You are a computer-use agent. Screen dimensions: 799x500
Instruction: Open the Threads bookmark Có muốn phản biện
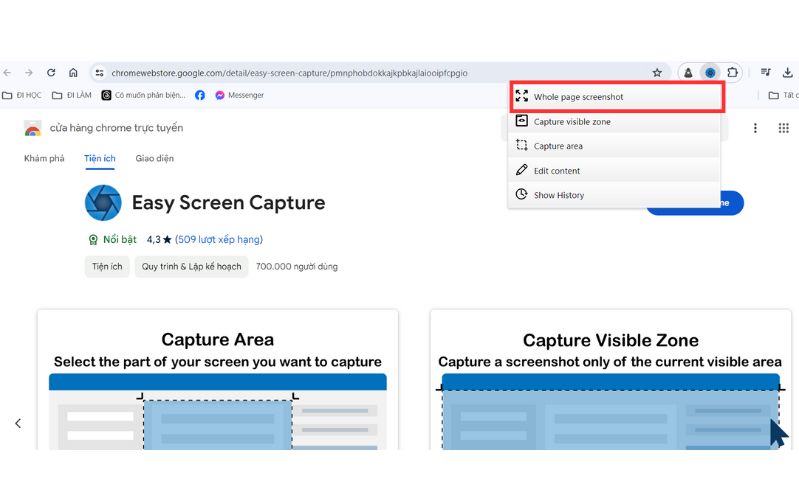pos(143,95)
